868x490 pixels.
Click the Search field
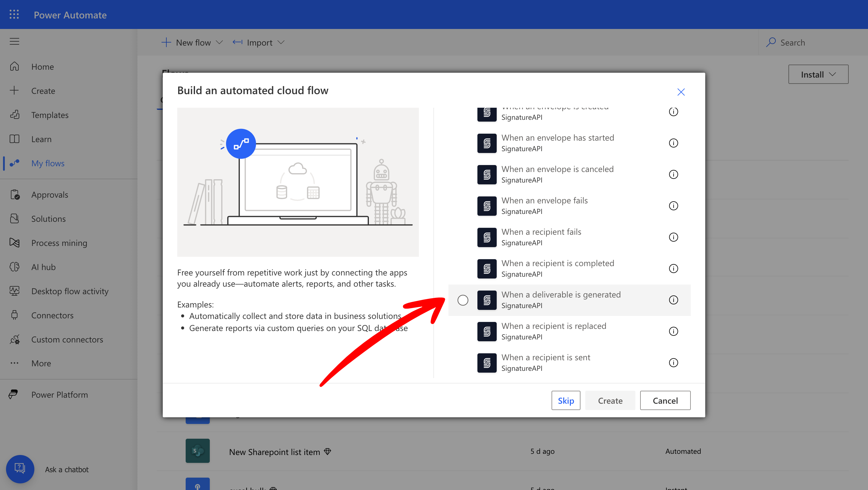[x=809, y=43]
